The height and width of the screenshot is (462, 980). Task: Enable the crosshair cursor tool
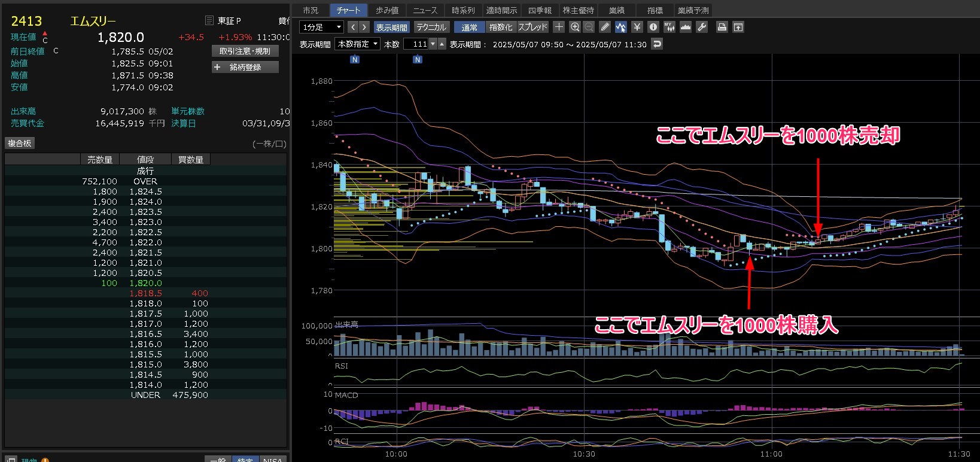click(559, 27)
